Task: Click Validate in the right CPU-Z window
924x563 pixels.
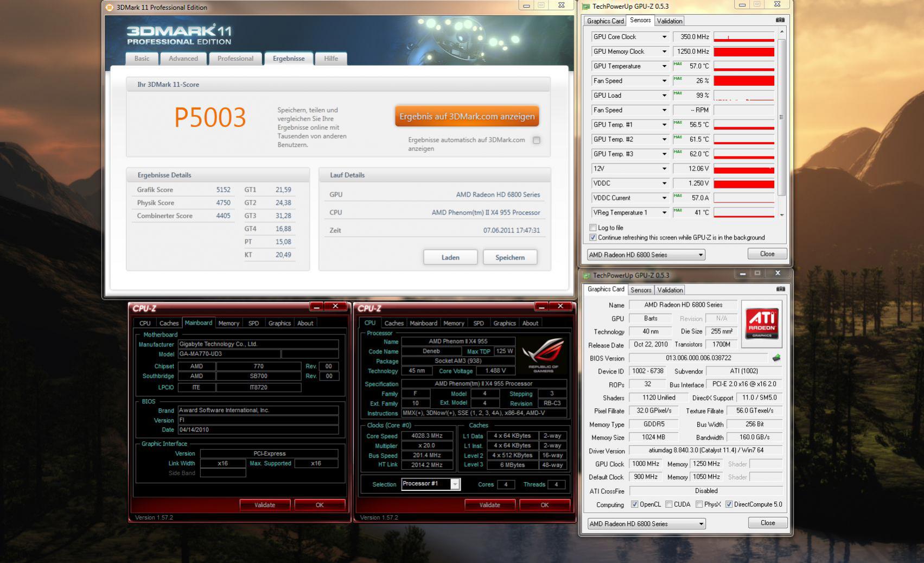Action: tap(489, 505)
